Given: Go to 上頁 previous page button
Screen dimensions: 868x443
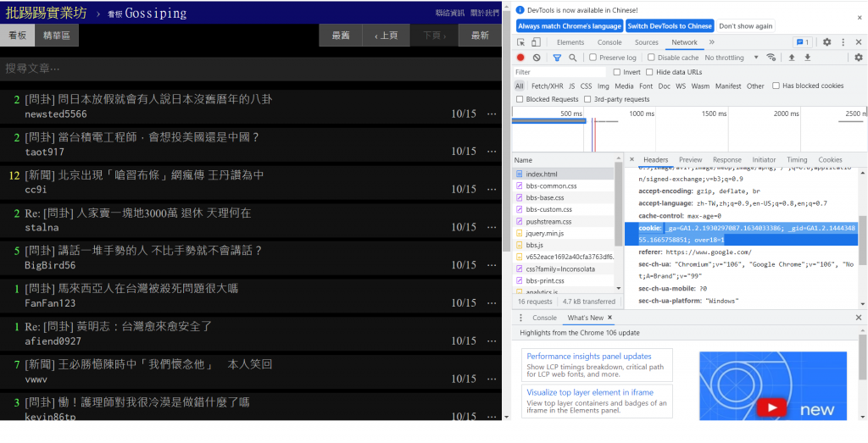Looking at the screenshot, I should pyautogui.click(x=386, y=36).
